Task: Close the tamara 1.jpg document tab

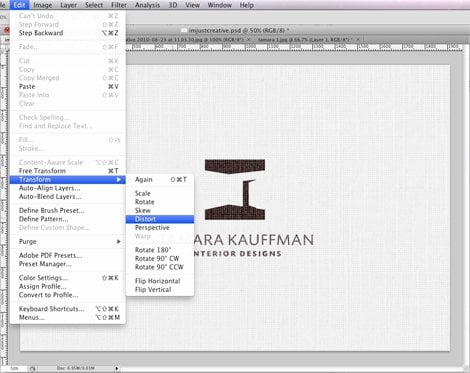Action: (358, 39)
